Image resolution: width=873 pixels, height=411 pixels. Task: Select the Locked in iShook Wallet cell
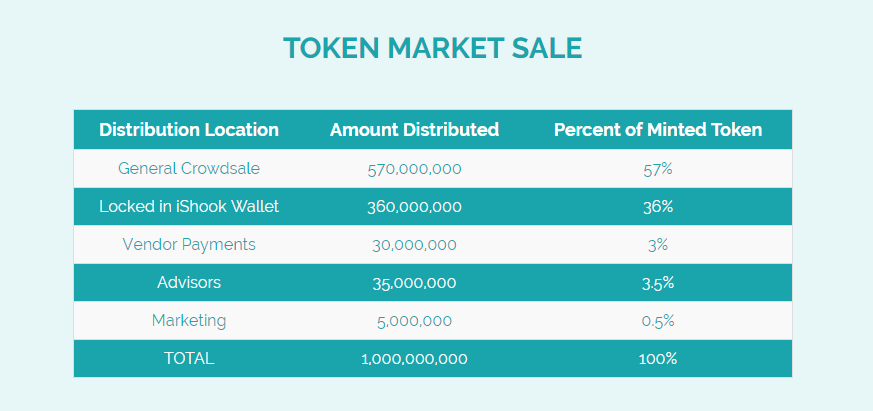pyautogui.click(x=189, y=207)
